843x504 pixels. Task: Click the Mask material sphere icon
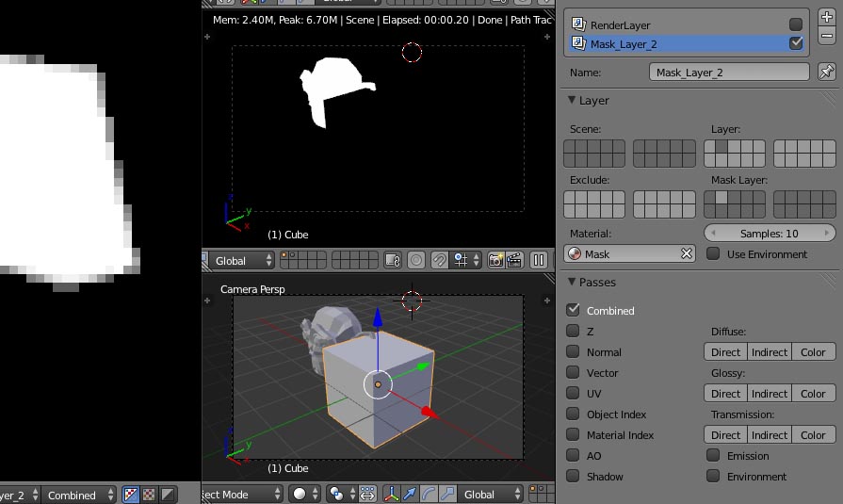(575, 253)
